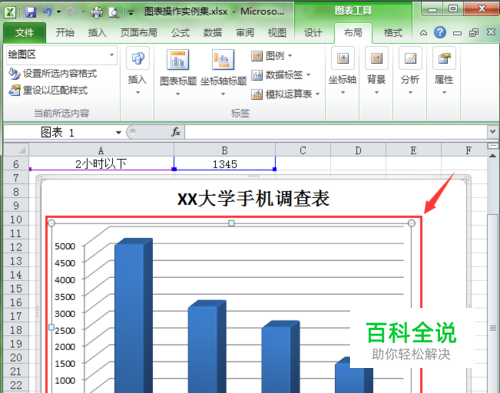Expand the Name Box dropdown arrow
This screenshot has height=393, width=500.
(118, 132)
